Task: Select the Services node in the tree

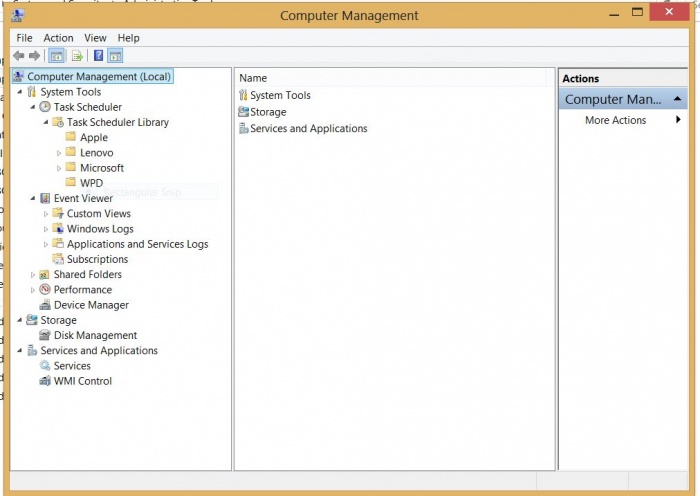Action: [72, 366]
